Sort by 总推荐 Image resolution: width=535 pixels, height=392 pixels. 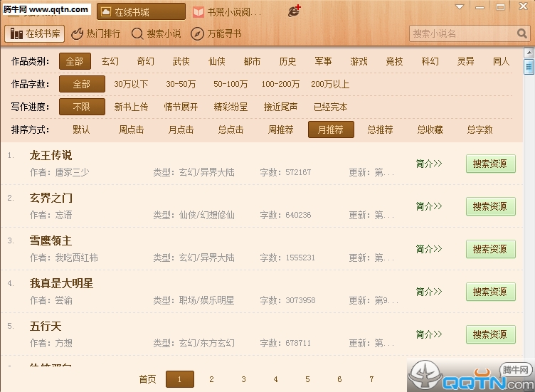[380, 129]
